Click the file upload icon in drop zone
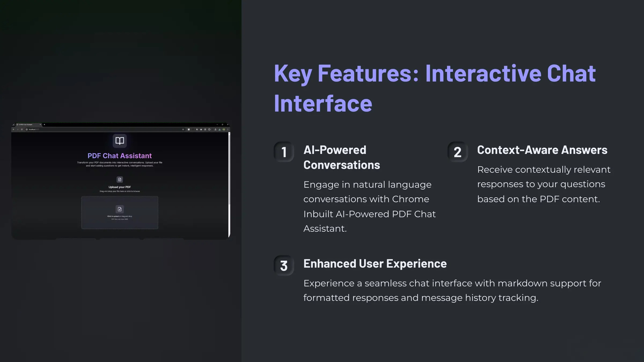 point(120,209)
